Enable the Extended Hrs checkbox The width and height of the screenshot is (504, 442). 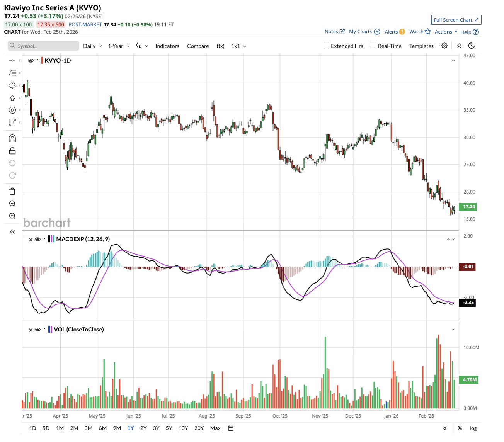point(326,46)
